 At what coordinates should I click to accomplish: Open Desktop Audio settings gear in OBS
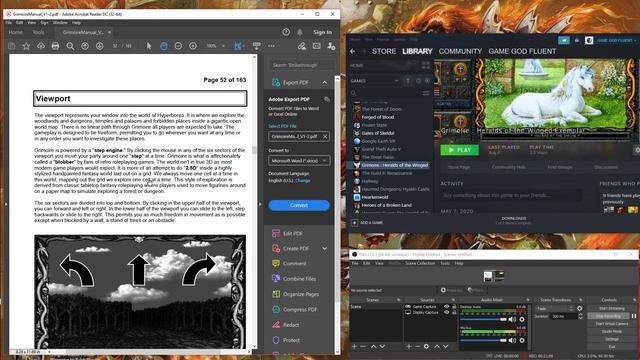522,319
